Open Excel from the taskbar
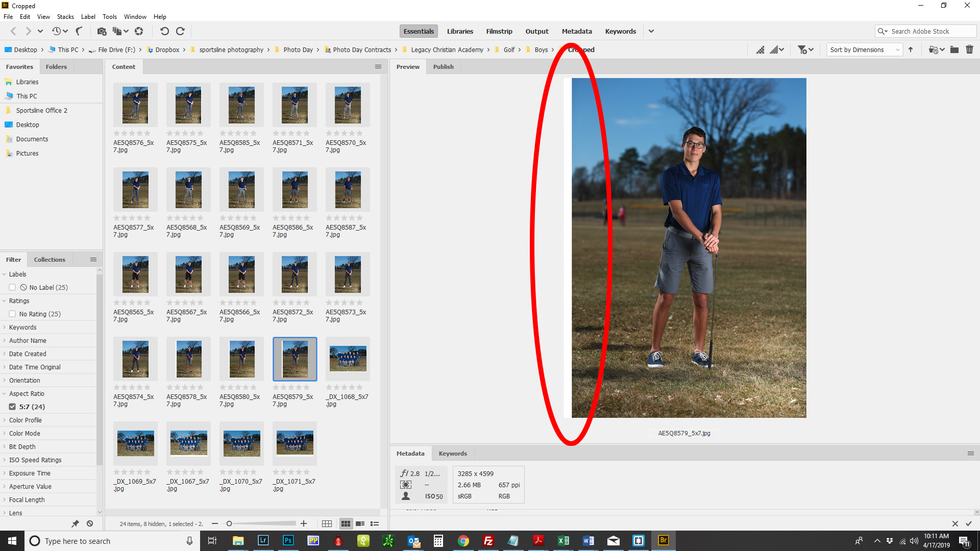 coord(563,541)
